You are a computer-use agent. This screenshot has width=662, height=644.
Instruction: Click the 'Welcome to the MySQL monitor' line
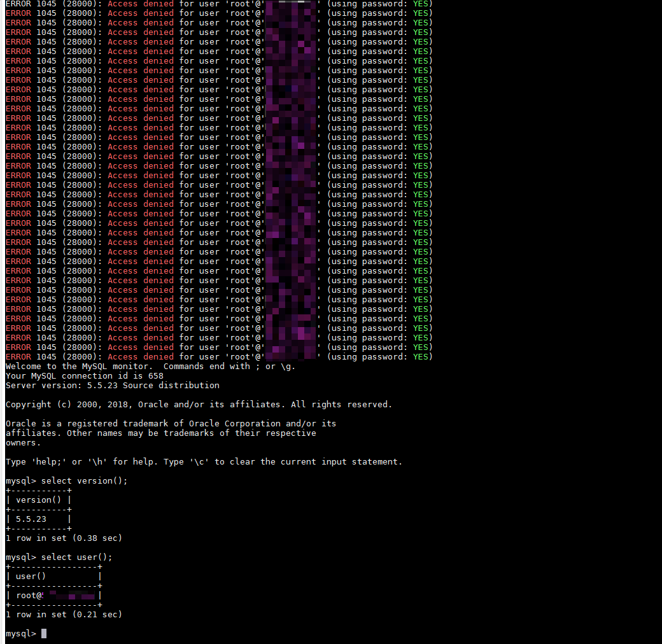tap(150, 367)
